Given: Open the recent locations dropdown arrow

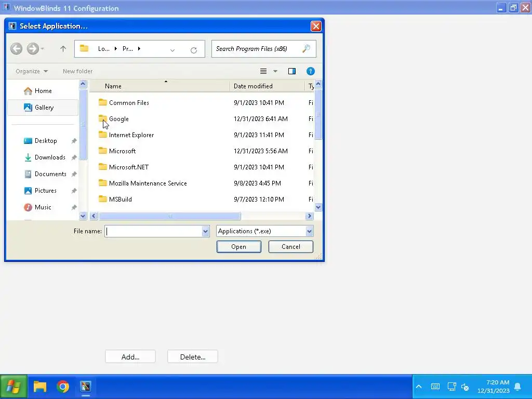Looking at the screenshot, I should pyautogui.click(x=43, y=49).
